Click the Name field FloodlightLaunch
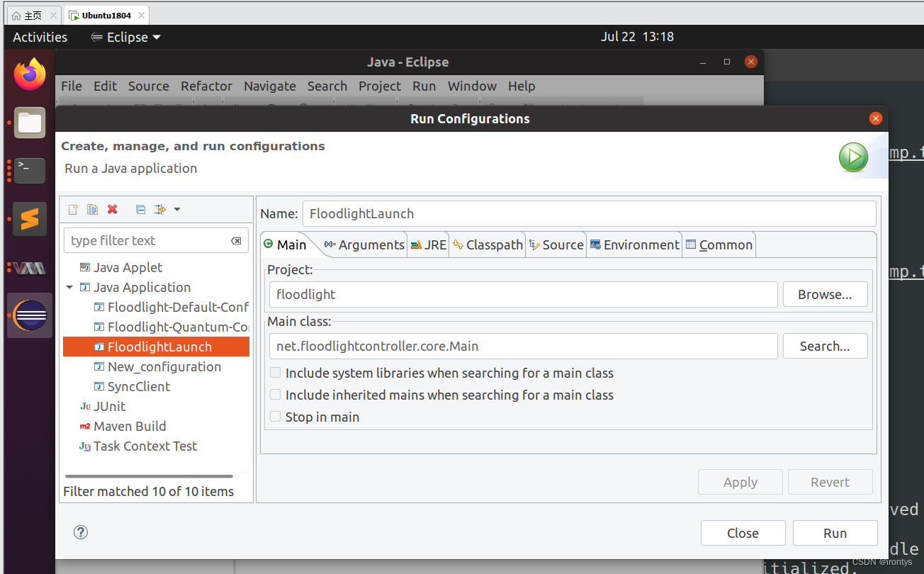 [590, 213]
